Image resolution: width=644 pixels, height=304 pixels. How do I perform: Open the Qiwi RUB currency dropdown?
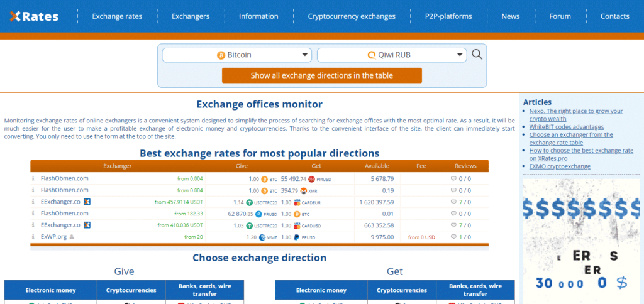(x=392, y=55)
